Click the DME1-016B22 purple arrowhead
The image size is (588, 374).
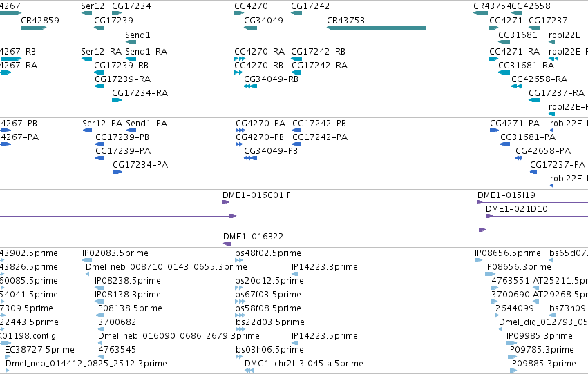[x=227, y=244]
